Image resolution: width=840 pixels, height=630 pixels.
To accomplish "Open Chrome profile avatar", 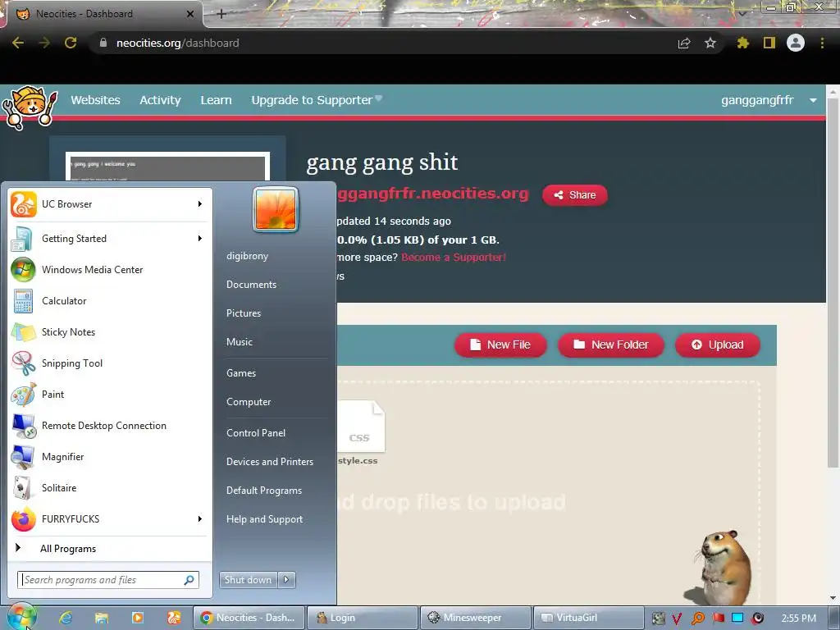I will 796,43.
